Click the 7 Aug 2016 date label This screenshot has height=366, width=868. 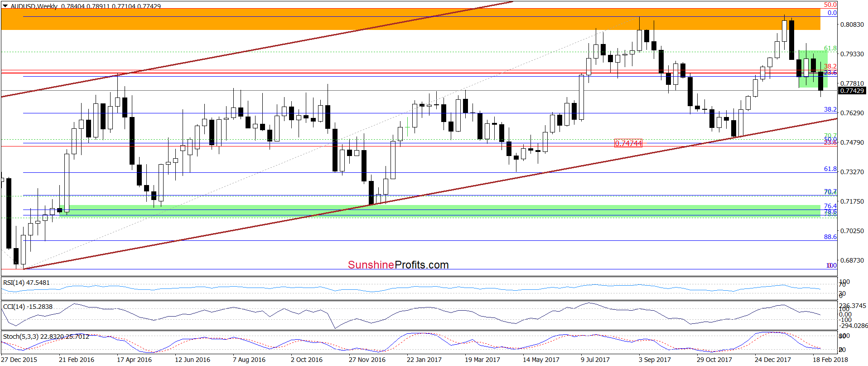click(x=249, y=360)
